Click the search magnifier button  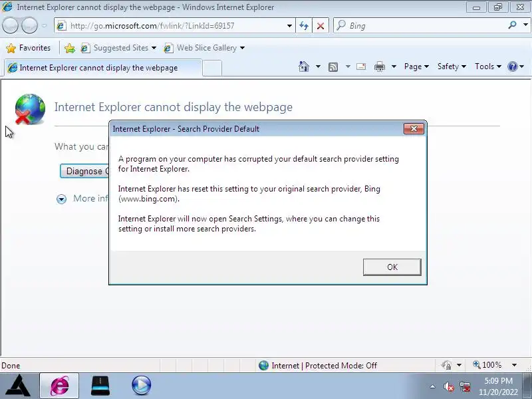(512, 25)
